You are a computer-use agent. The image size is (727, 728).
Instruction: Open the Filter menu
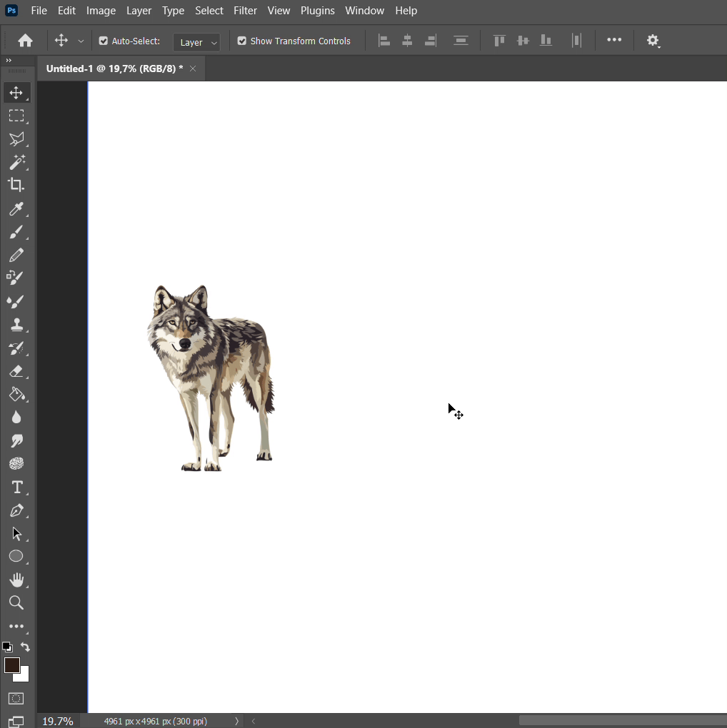pyautogui.click(x=245, y=11)
